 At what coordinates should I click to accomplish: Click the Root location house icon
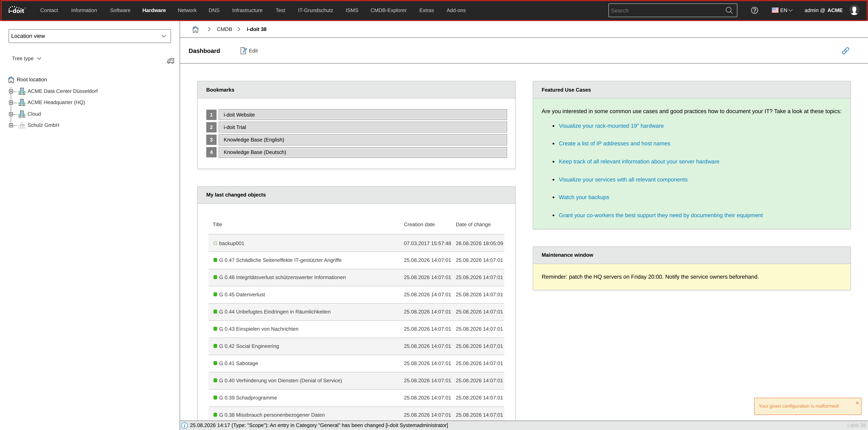pyautogui.click(x=11, y=80)
